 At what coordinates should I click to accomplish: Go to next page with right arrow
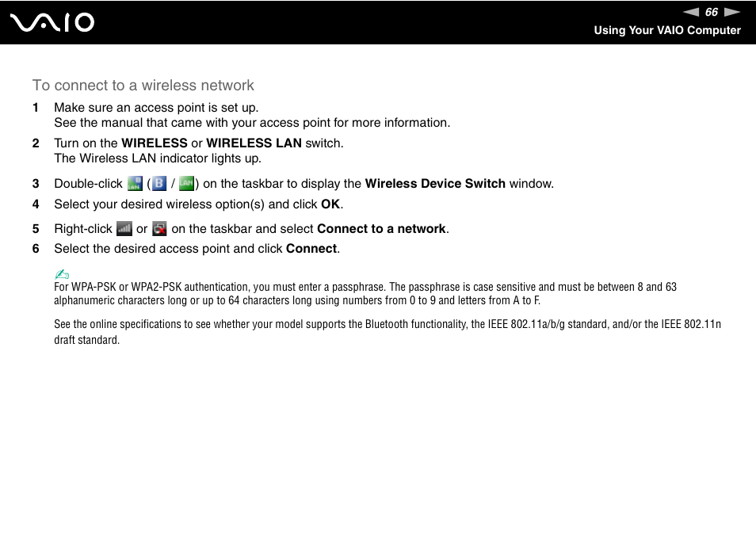tap(732, 12)
